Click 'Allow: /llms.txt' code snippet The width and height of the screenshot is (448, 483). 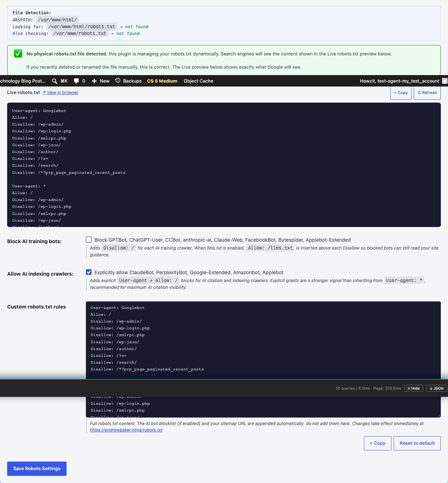point(270,248)
